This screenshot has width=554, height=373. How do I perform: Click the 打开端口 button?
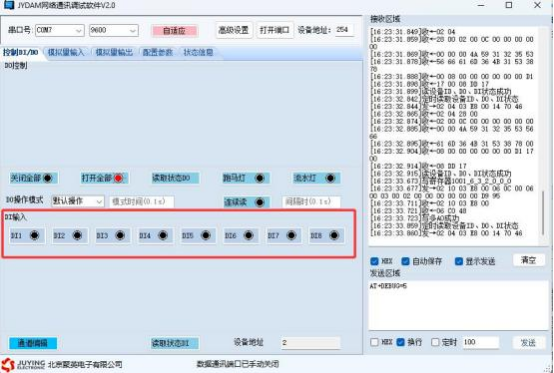[275, 30]
